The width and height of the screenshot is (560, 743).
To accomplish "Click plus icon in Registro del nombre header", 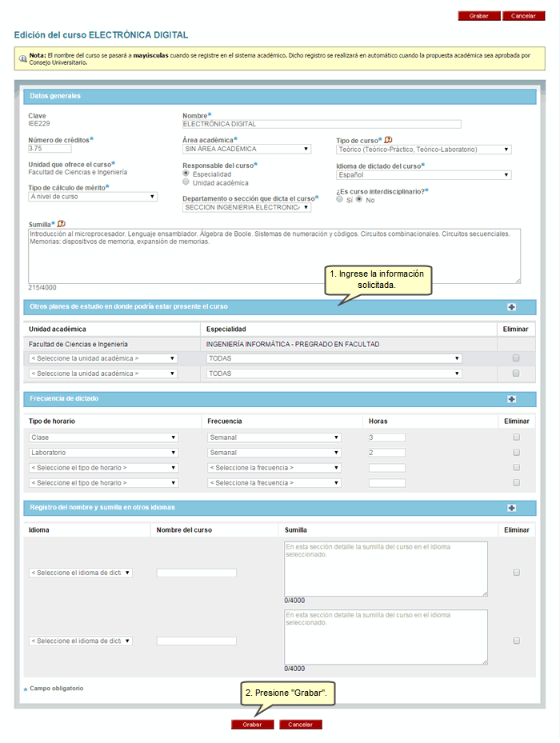I will point(511,508).
